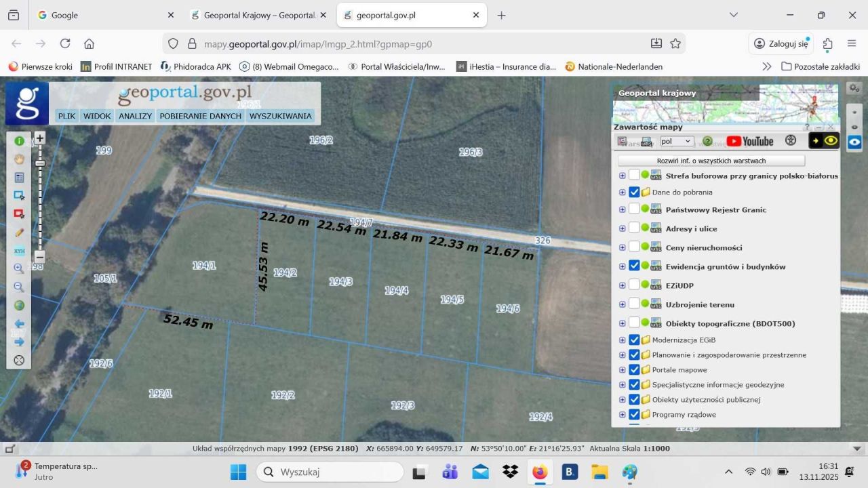Select the pencil drawing tool
The height and width of the screenshot is (488, 868).
19,232
